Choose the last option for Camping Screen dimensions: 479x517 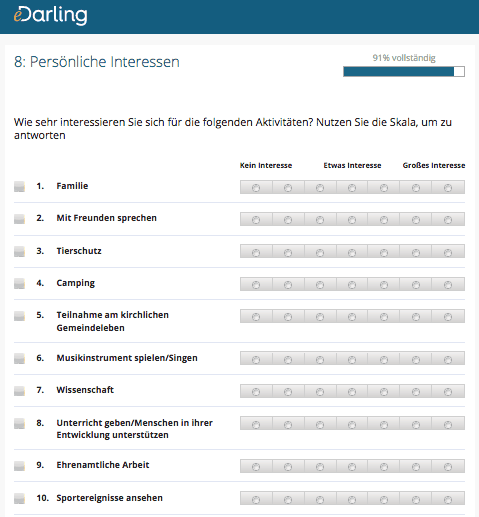pos(448,285)
